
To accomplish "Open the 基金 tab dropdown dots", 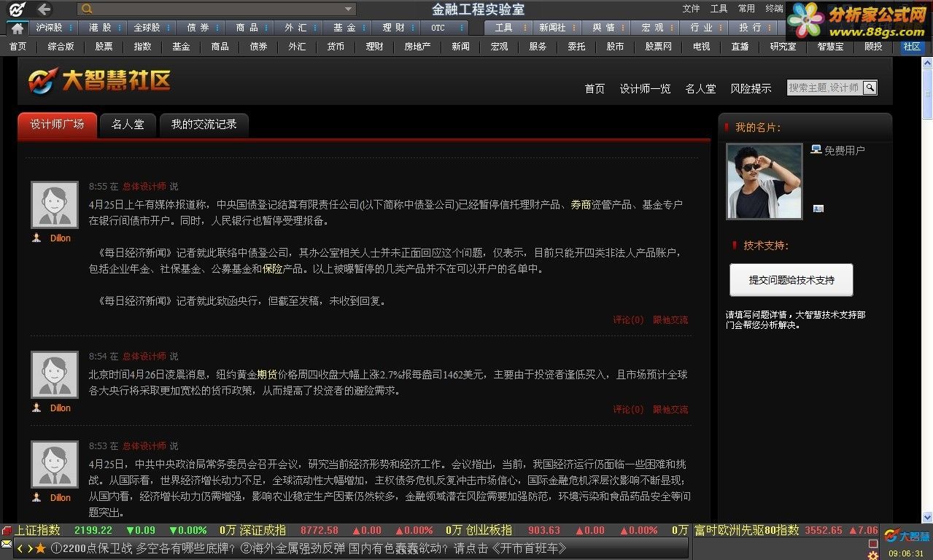I will point(365,28).
